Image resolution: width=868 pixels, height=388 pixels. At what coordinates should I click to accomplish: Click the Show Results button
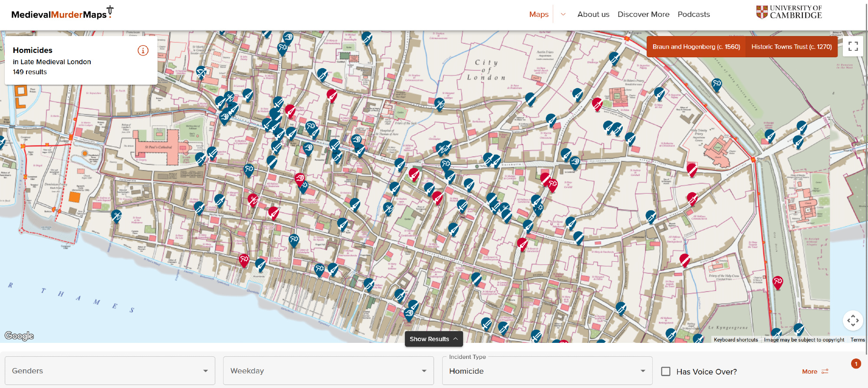coord(434,339)
